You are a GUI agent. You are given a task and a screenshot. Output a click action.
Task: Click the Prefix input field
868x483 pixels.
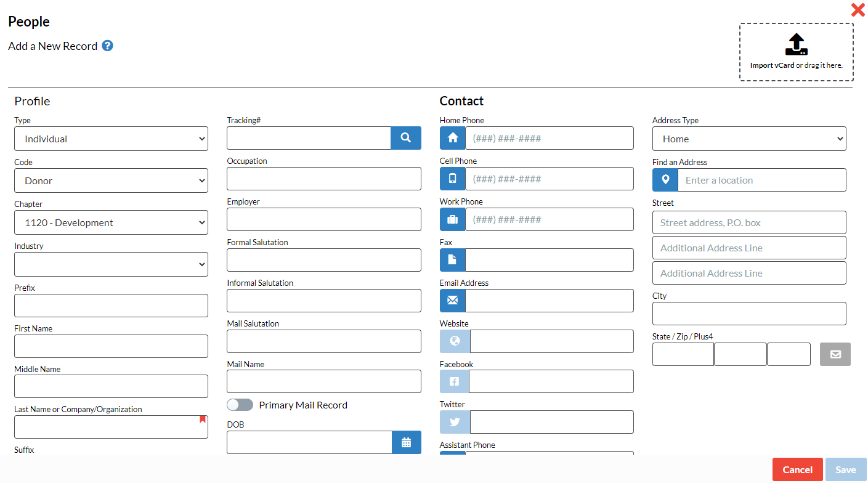pyautogui.click(x=112, y=306)
